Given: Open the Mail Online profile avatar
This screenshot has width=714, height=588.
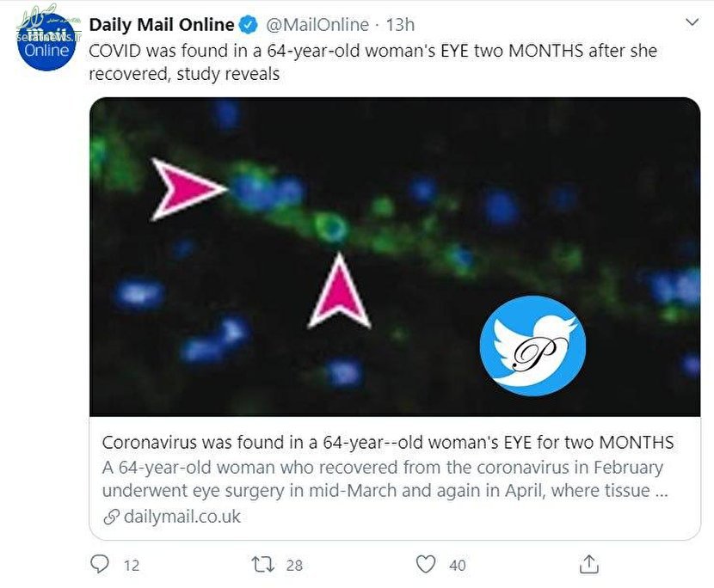Looking at the screenshot, I should (x=46, y=42).
